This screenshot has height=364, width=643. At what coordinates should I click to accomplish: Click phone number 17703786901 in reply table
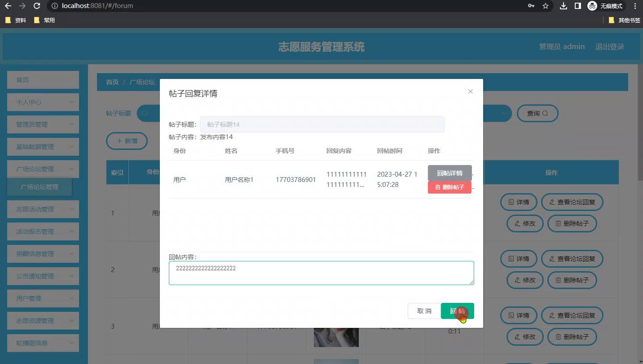pos(296,180)
